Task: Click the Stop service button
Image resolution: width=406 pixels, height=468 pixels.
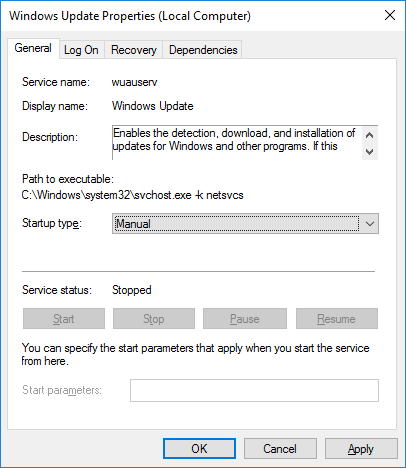Action: pyautogui.click(x=154, y=319)
